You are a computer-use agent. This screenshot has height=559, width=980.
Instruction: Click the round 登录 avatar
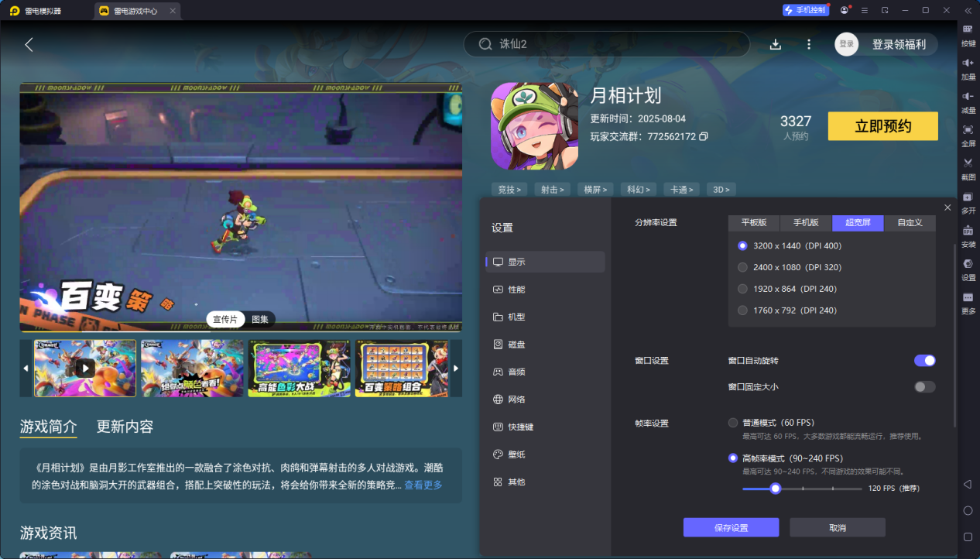[x=847, y=44]
